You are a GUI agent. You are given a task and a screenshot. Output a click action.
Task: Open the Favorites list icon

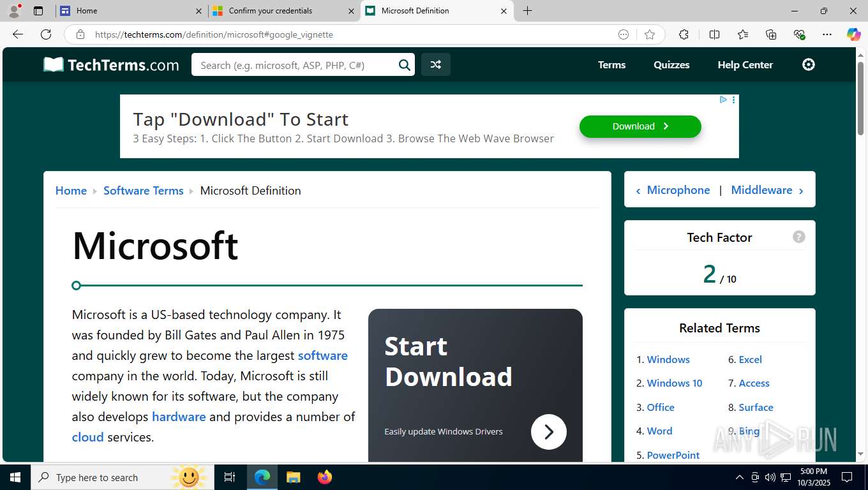pos(743,34)
